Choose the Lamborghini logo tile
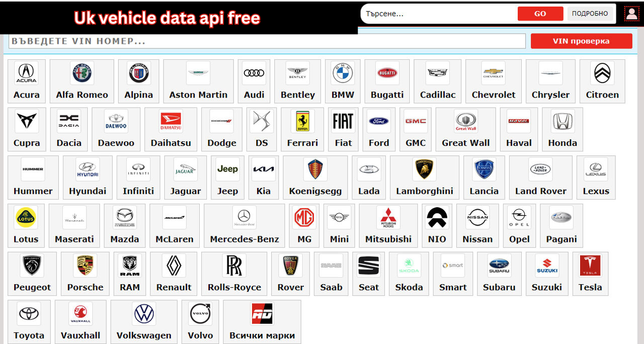Image resolution: width=644 pixels, height=344 pixels. [424, 169]
